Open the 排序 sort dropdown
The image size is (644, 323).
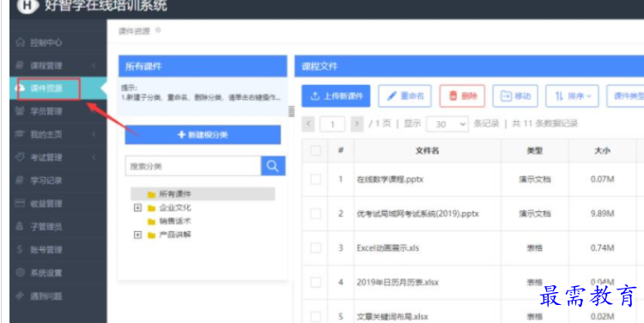click(572, 96)
